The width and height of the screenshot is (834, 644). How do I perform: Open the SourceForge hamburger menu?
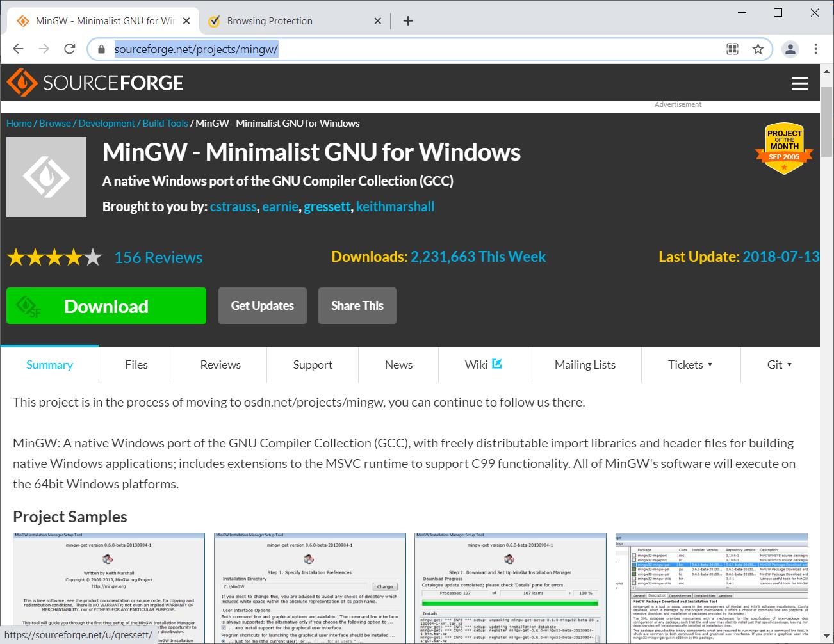pos(799,83)
